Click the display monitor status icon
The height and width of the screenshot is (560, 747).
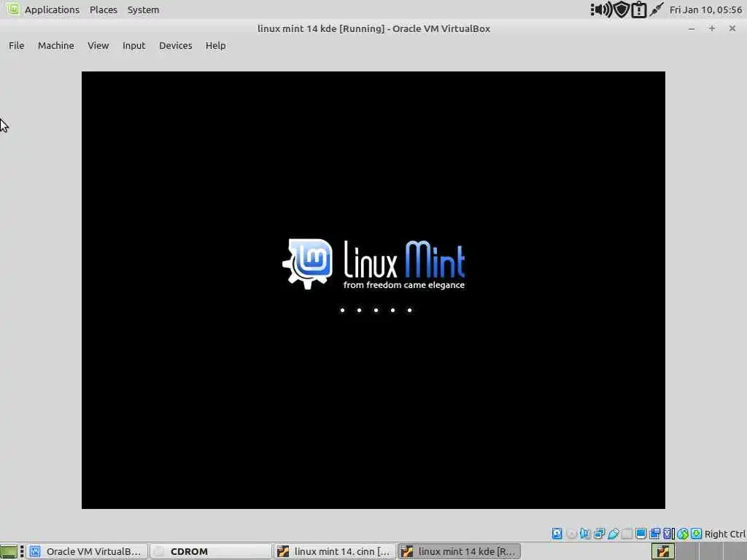tap(640, 533)
